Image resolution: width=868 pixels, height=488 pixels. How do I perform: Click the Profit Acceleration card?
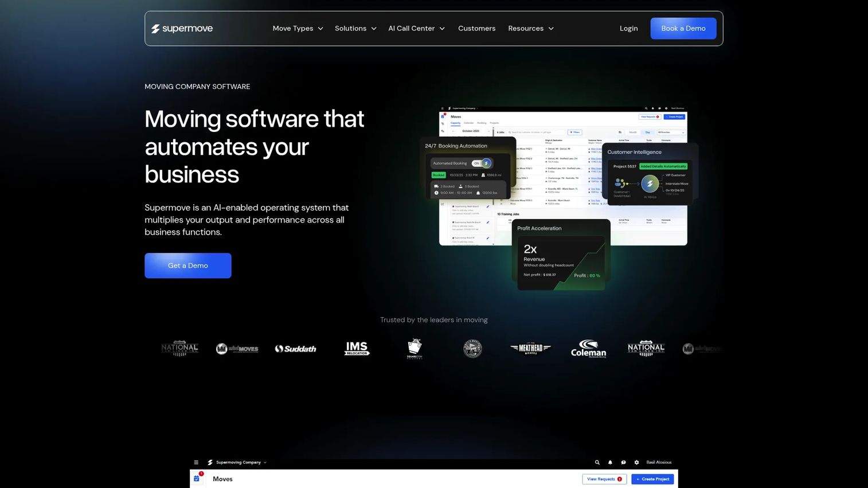click(561, 255)
